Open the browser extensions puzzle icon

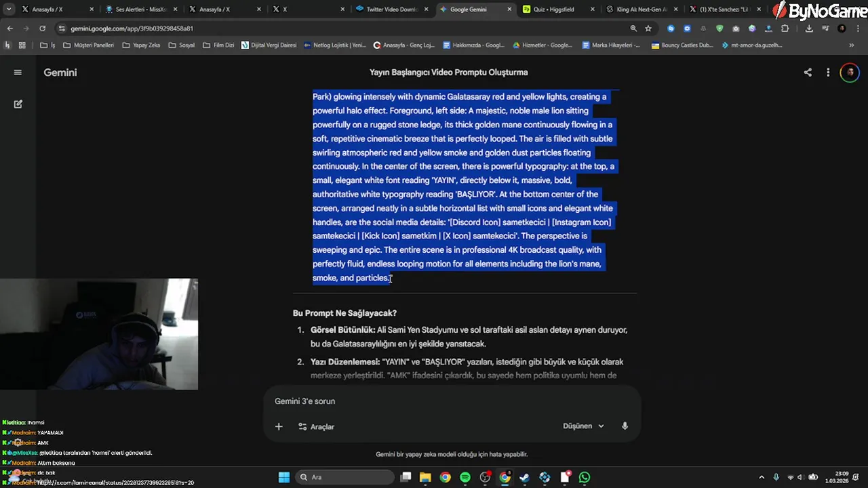click(785, 28)
